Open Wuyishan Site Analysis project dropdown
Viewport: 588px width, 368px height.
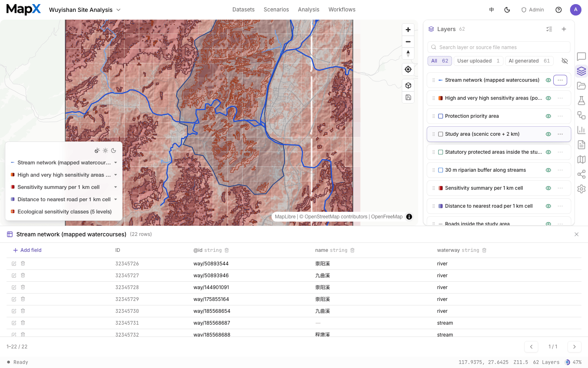click(x=85, y=10)
